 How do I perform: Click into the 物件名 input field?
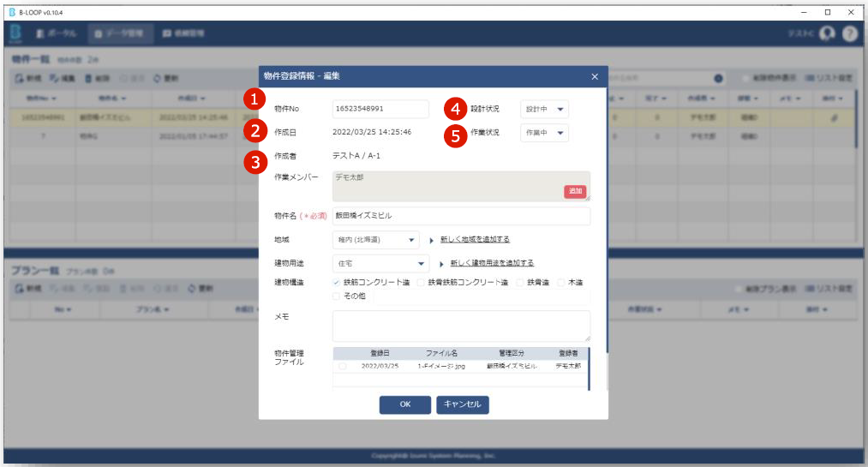461,216
